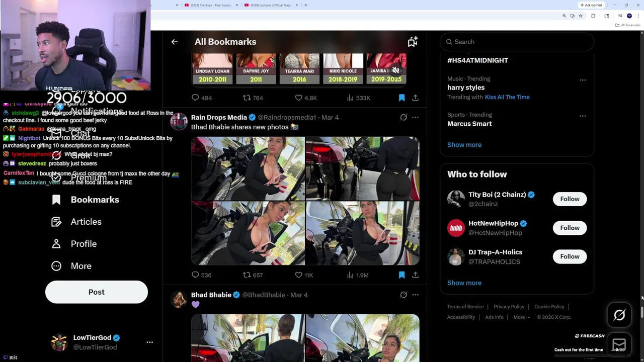View analytics of the 533K-views post
This screenshot has width=644, height=362.
point(358,98)
